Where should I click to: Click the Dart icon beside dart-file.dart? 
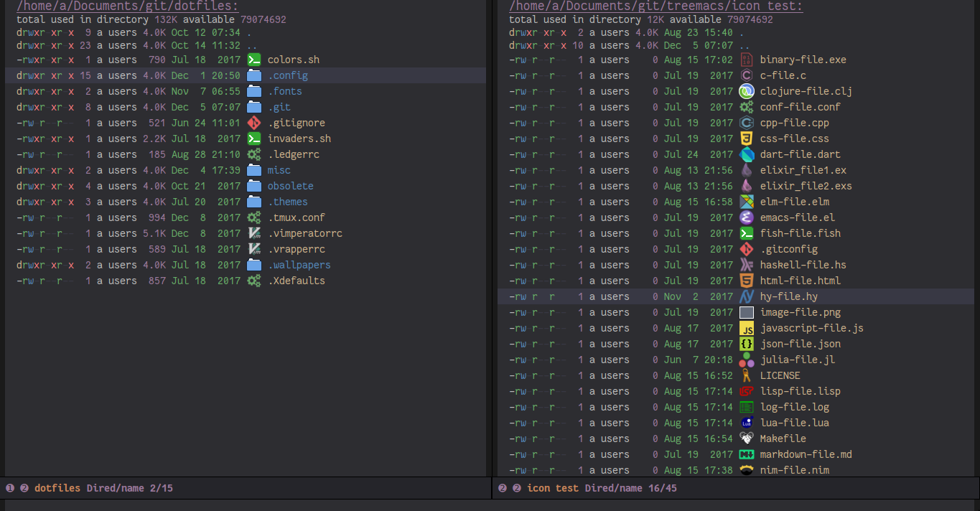pyautogui.click(x=746, y=154)
